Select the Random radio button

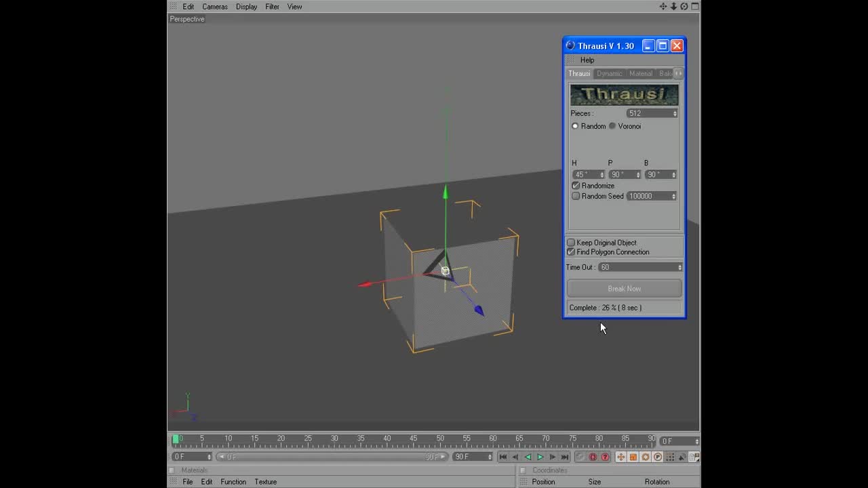pyautogui.click(x=575, y=126)
